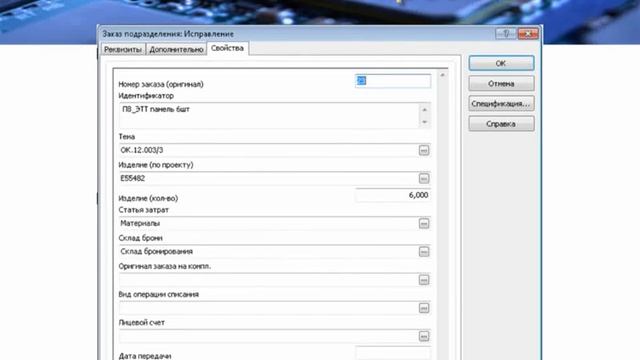Select the Свойства tab
The image size is (640, 360).
click(x=227, y=48)
